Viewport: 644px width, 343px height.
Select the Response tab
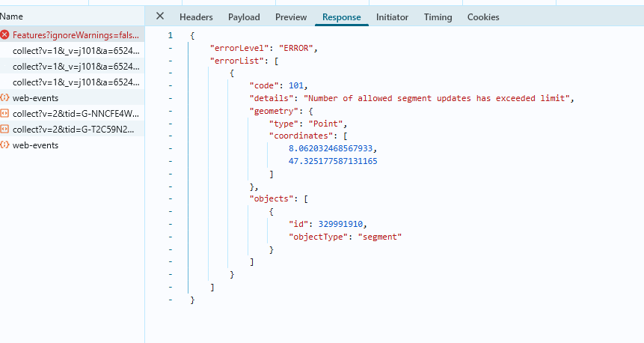click(341, 17)
